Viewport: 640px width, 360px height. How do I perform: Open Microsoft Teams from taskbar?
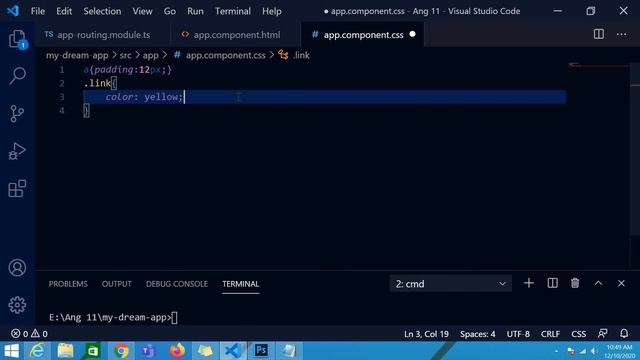click(x=149, y=351)
